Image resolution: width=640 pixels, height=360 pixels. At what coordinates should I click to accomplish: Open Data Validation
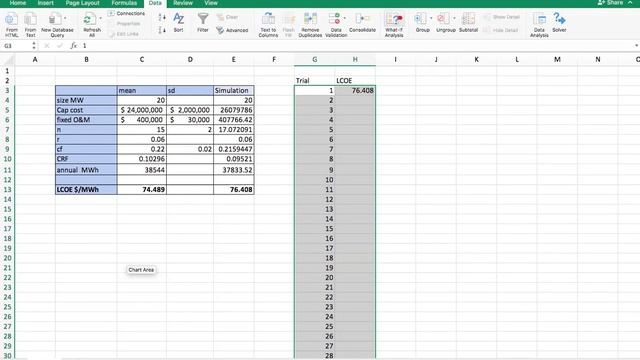pyautogui.click(x=335, y=24)
